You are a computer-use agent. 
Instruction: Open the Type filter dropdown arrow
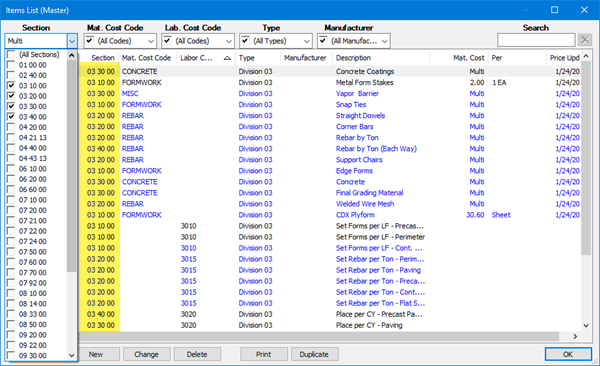307,41
